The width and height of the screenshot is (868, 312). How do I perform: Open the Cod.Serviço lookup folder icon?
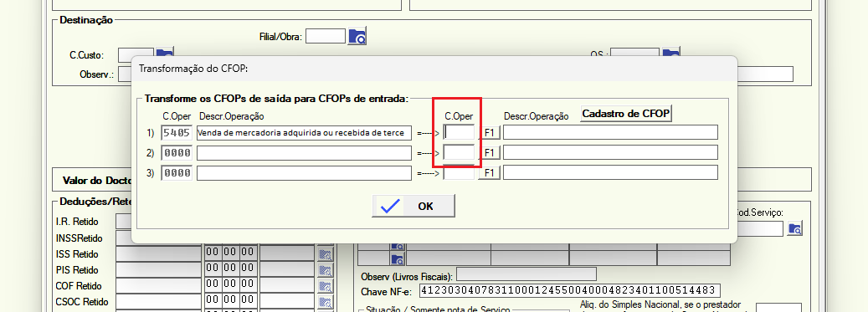(x=795, y=228)
